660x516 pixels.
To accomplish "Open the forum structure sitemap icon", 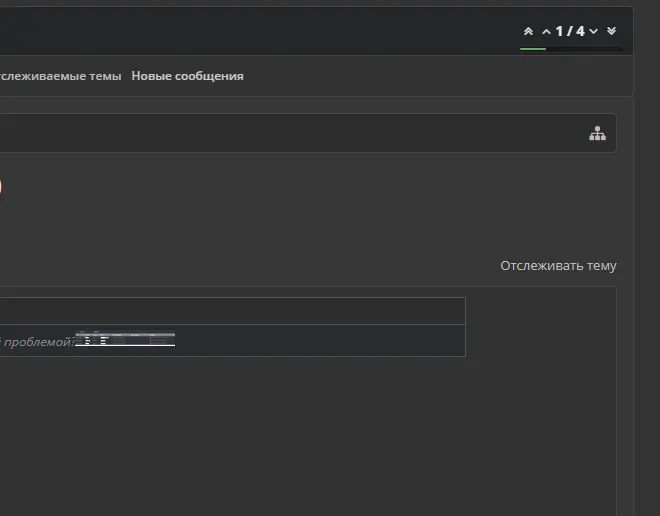I will (x=597, y=133).
